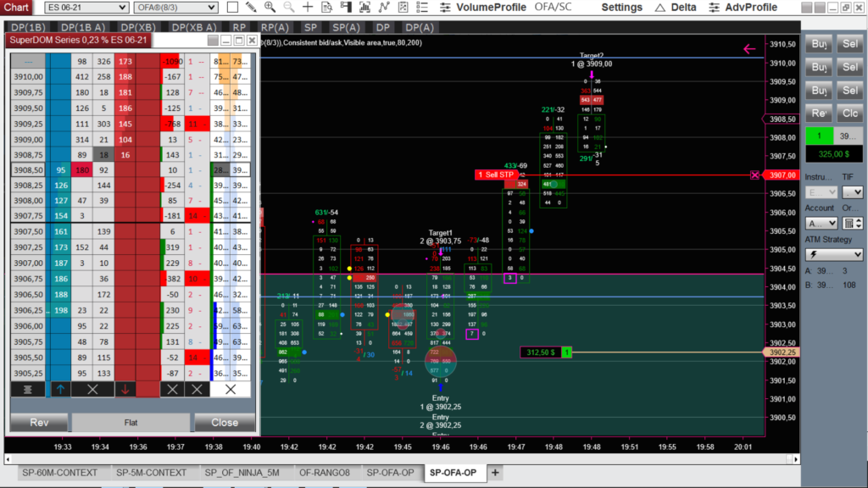Screen dimensions: 868x488
Task: Select the 1 Sell STP order flag
Action: coord(496,175)
